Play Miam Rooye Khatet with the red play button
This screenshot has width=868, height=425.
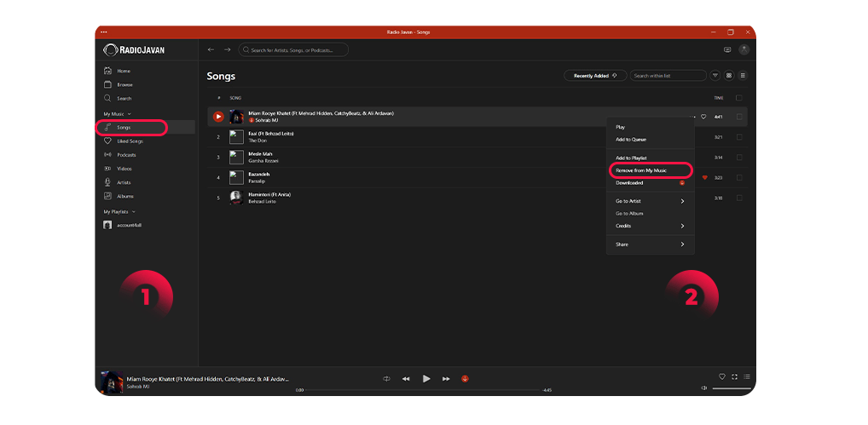(x=218, y=117)
